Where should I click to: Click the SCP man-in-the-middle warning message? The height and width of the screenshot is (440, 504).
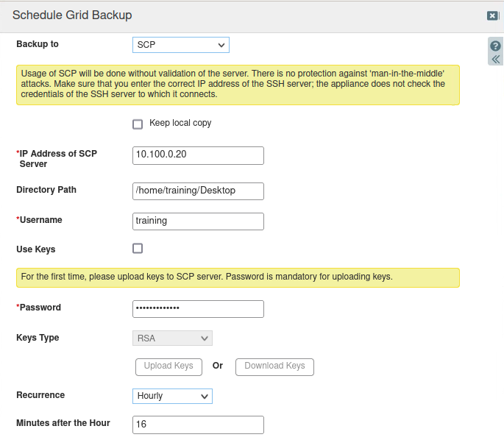[x=238, y=84]
